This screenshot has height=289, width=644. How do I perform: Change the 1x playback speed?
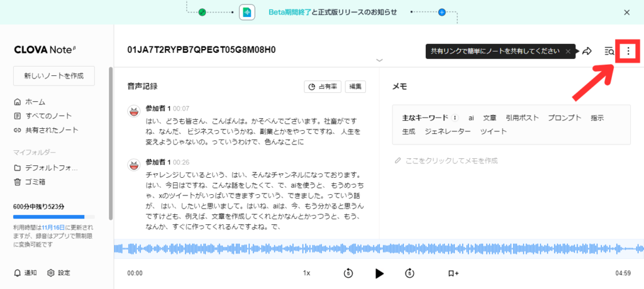tap(307, 273)
